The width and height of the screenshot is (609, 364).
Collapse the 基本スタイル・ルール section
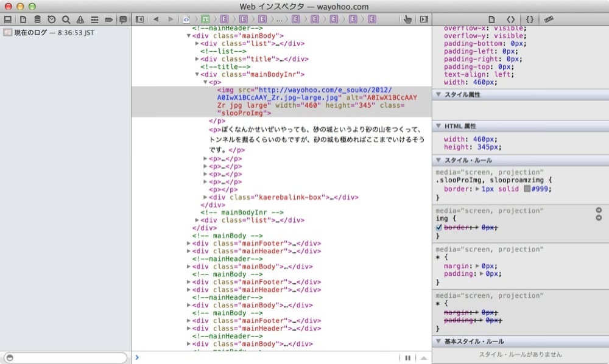(x=438, y=341)
